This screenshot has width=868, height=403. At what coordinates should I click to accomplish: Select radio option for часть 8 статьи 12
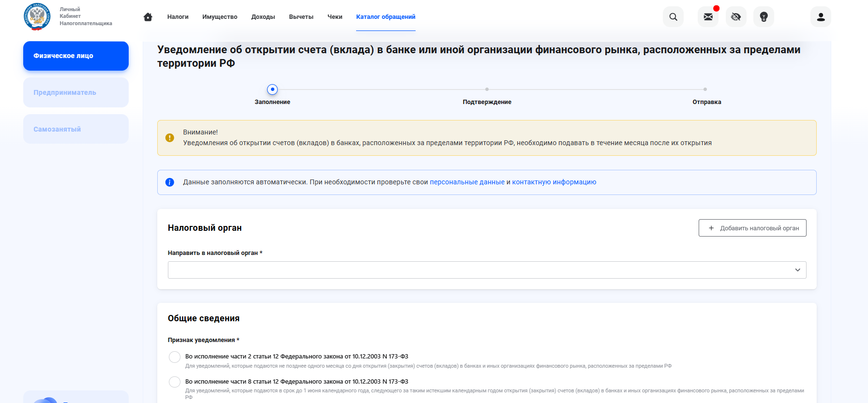(175, 382)
